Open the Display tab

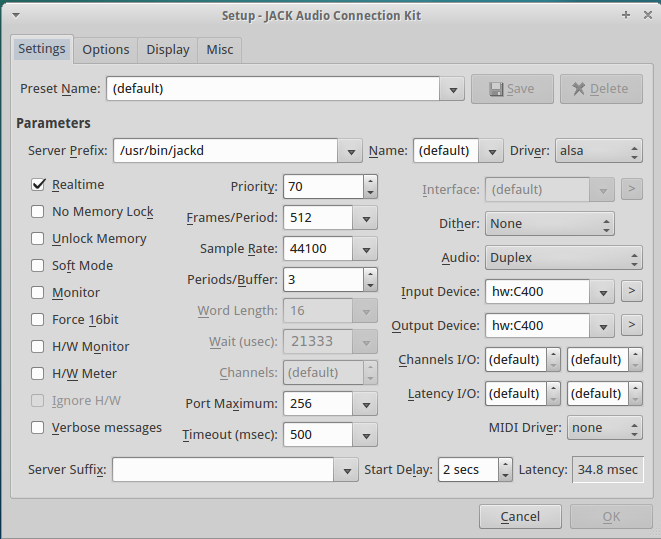click(167, 49)
